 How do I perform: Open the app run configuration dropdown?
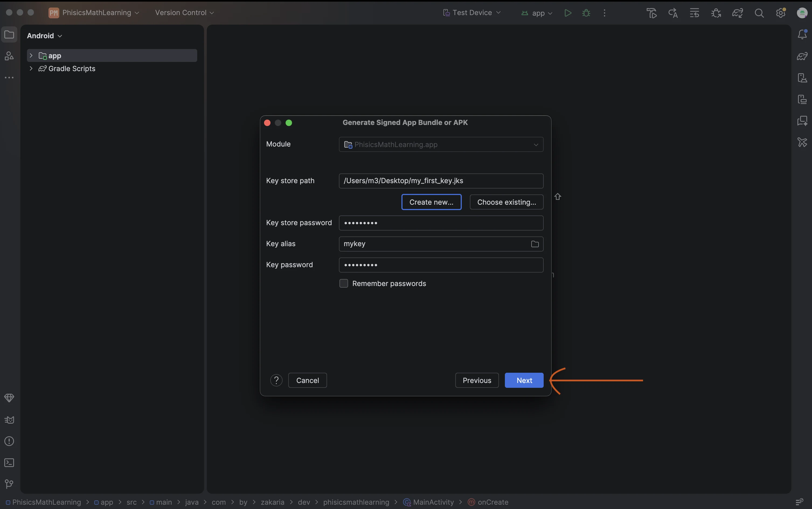coord(537,13)
